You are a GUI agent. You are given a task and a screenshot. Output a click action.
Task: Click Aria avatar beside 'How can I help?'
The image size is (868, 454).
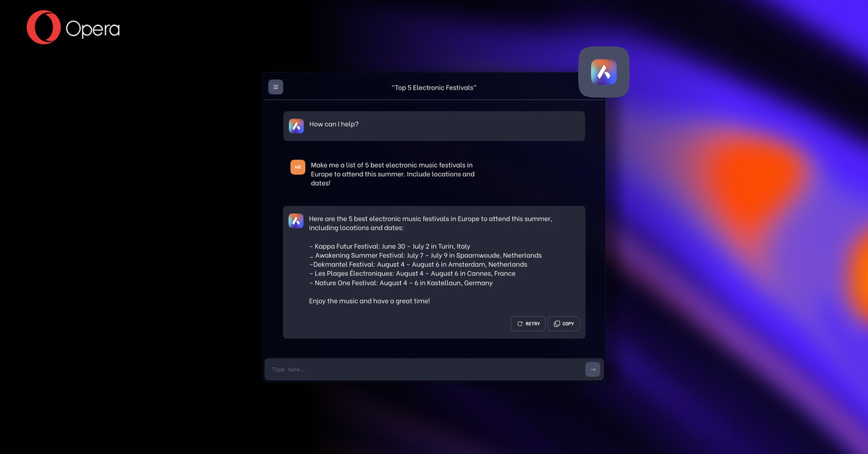point(296,126)
